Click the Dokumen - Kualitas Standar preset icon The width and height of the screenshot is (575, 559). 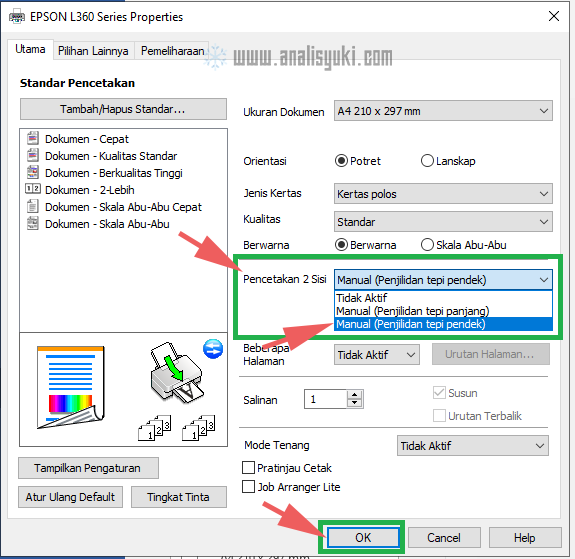point(33,155)
